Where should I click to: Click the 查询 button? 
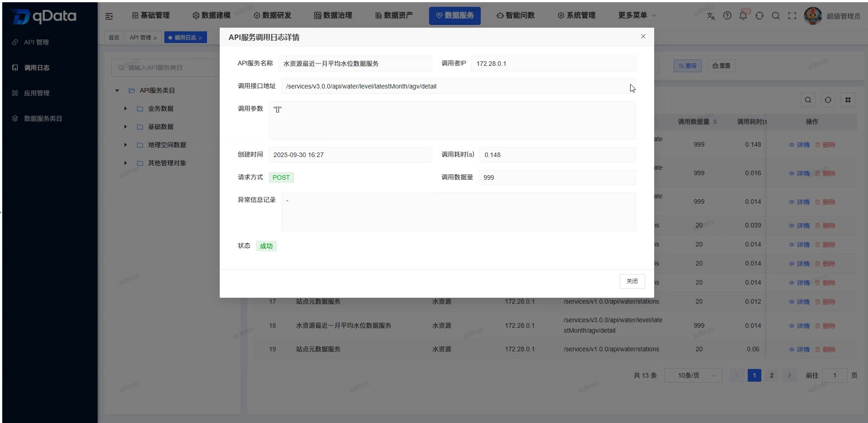(687, 66)
